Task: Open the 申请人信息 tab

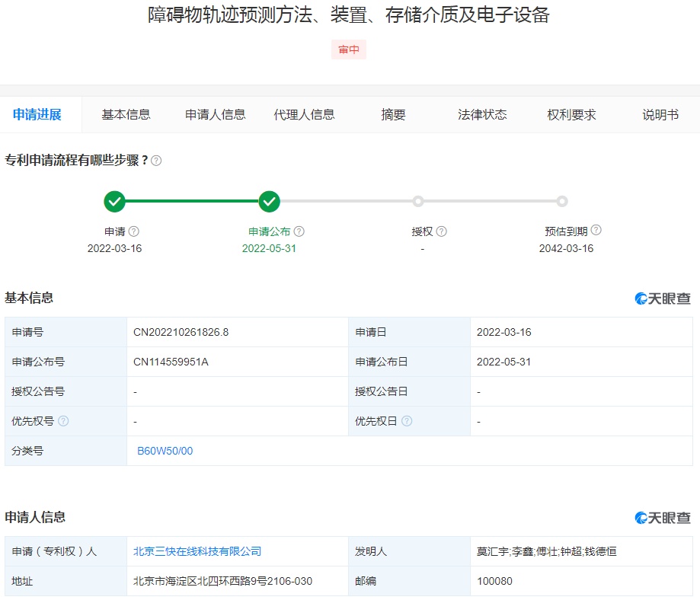Action: [216, 115]
